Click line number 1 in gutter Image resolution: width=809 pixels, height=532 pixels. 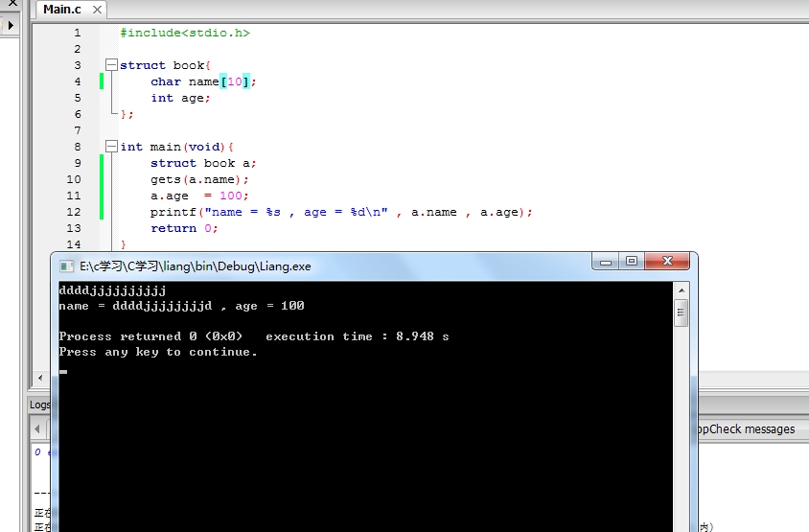(x=78, y=33)
